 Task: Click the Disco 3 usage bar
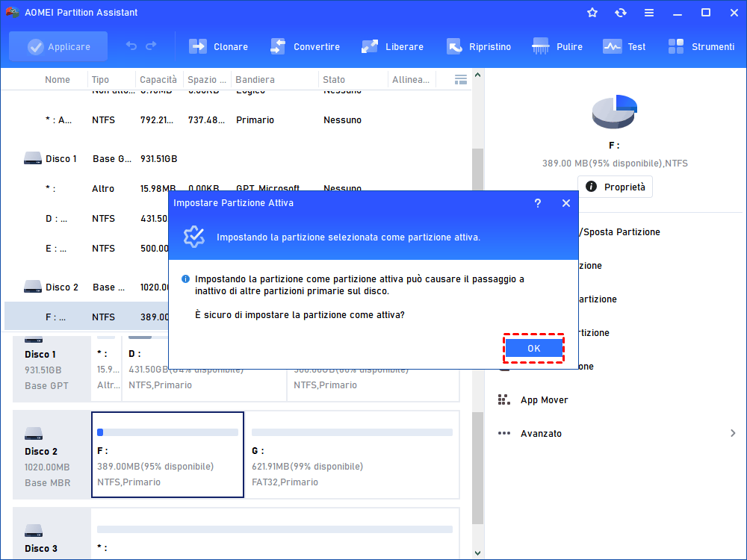275,529
